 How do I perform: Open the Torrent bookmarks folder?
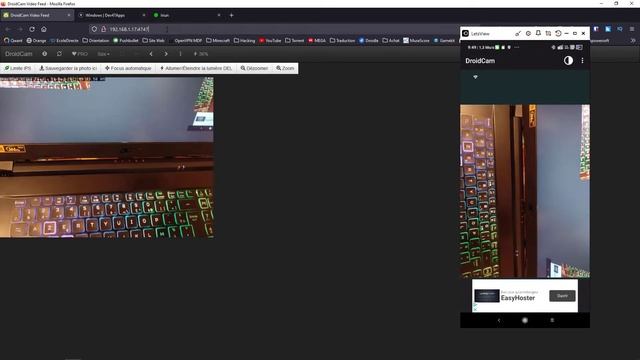pos(295,40)
